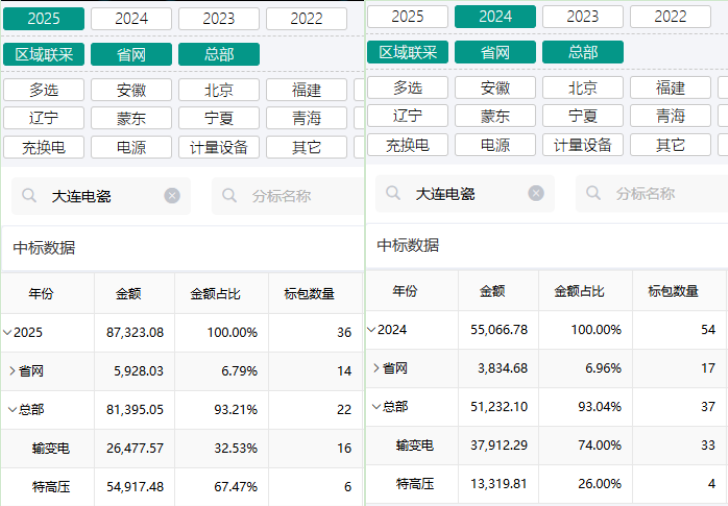Collapse the 总部 row under 2024
The width and height of the screenshot is (728, 506).
377,407
